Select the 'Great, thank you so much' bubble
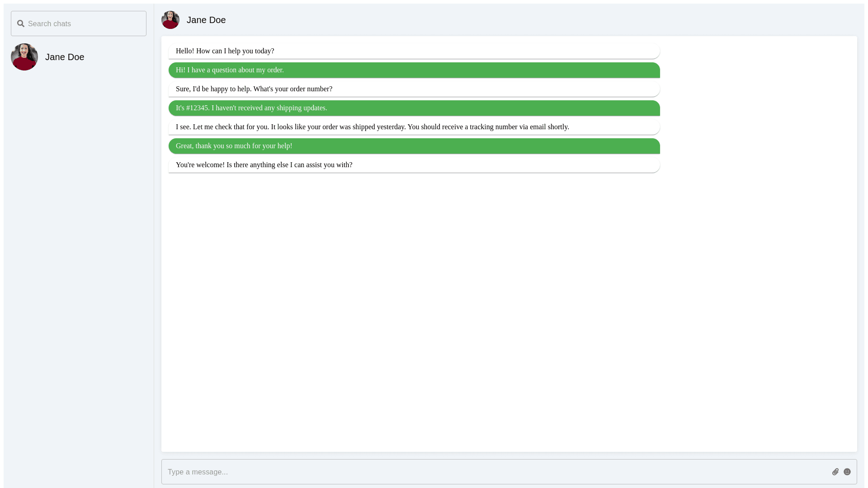The image size is (868, 488). pyautogui.click(x=234, y=146)
